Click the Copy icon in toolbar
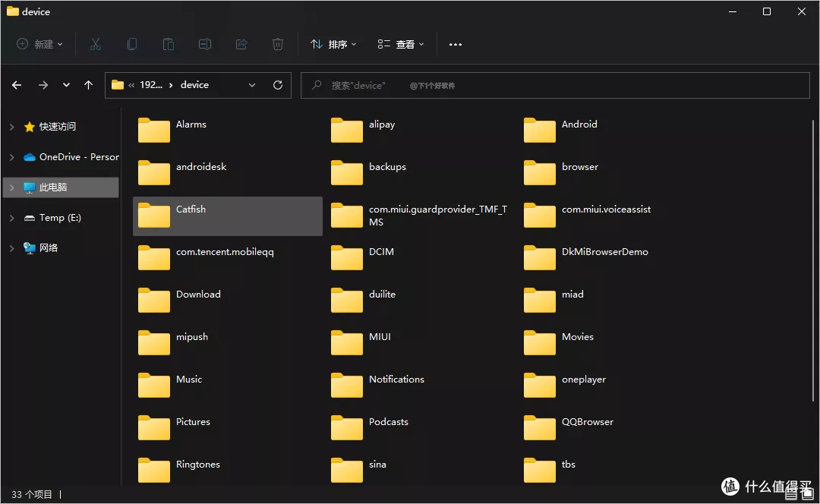 (132, 45)
